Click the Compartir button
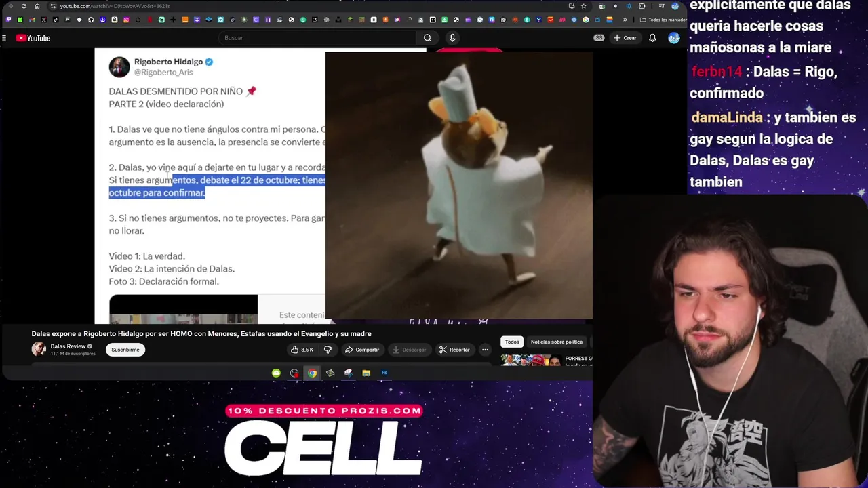Image resolution: width=868 pixels, height=488 pixels. [362, 350]
